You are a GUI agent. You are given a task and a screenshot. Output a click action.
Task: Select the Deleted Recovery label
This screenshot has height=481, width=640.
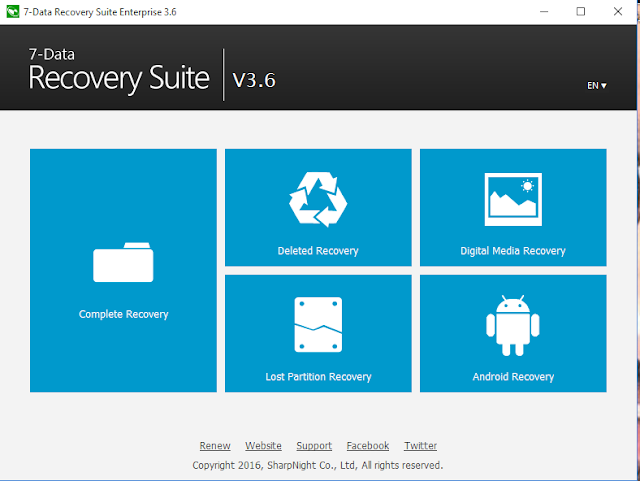click(318, 251)
